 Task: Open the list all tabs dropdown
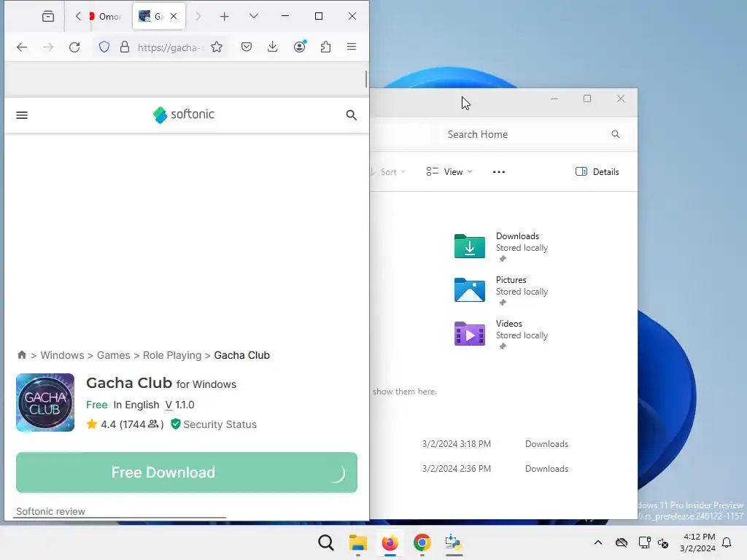pos(254,17)
